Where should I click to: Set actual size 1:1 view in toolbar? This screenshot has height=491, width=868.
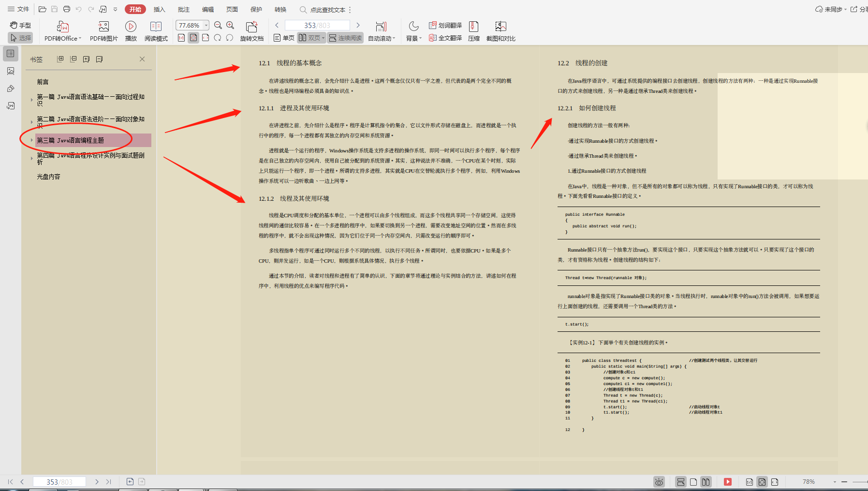click(181, 38)
